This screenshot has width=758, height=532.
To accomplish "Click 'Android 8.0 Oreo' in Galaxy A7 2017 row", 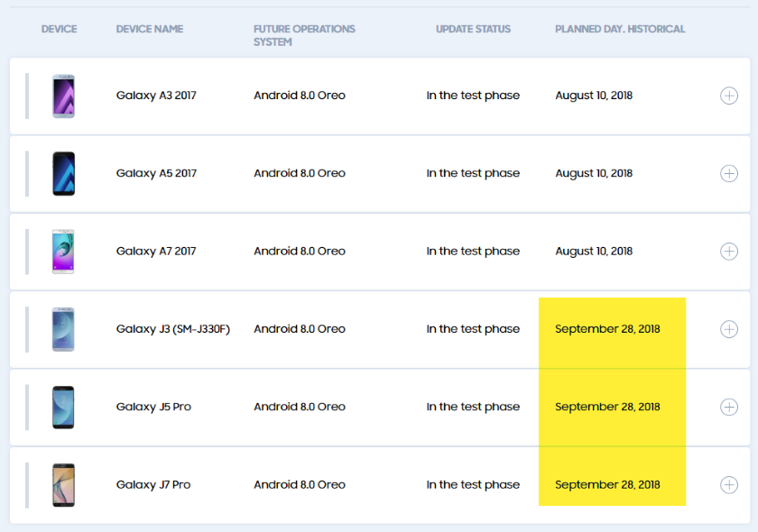I will pyautogui.click(x=300, y=252).
